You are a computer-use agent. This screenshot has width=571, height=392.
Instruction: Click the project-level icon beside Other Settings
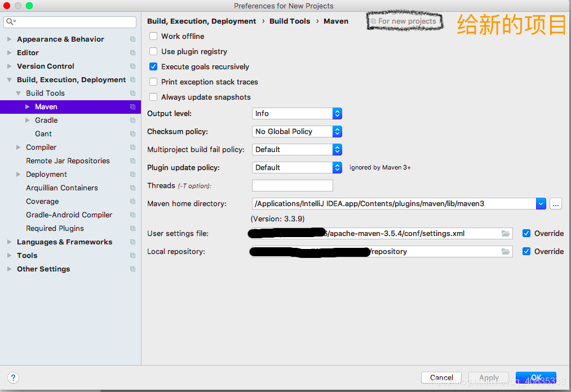point(132,269)
